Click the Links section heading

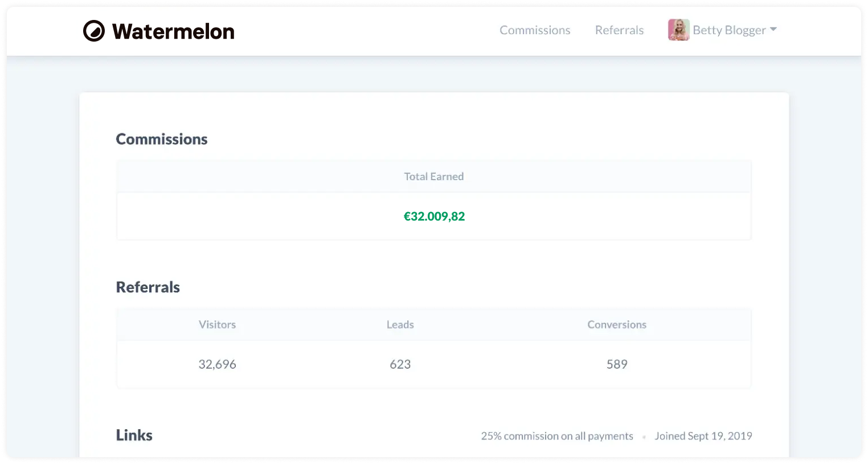point(134,435)
